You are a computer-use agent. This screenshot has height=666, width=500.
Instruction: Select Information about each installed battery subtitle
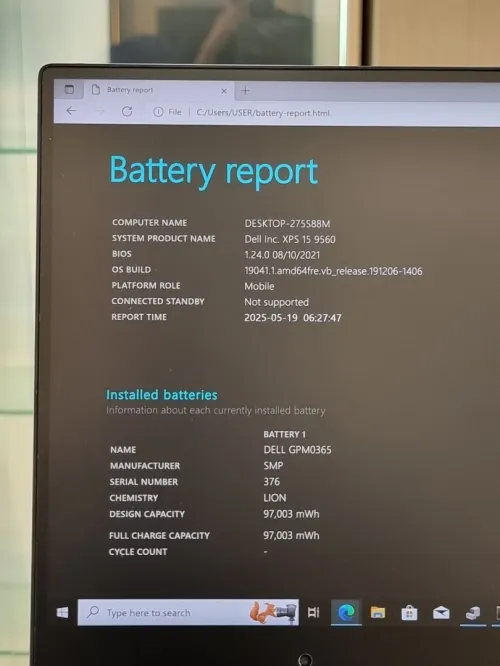click(x=216, y=411)
